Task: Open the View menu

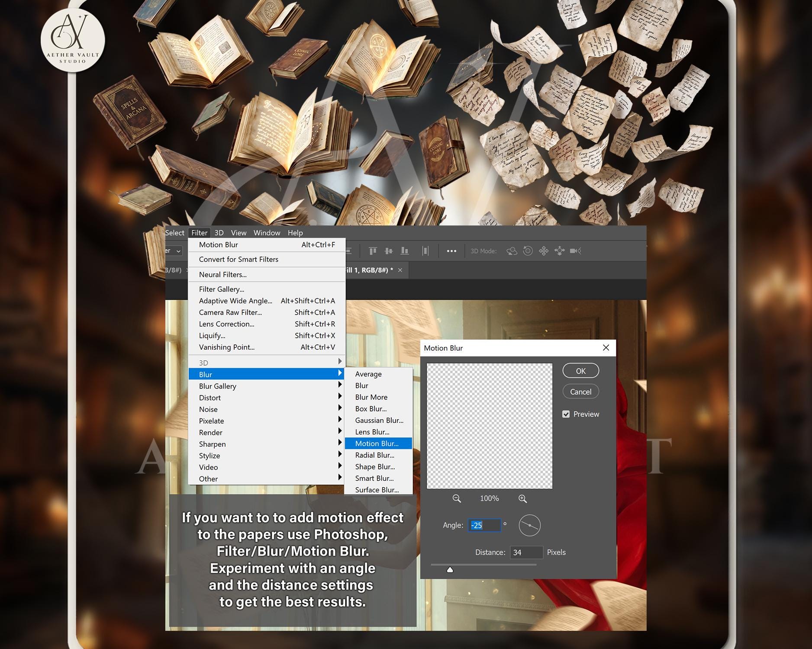Action: (x=238, y=233)
